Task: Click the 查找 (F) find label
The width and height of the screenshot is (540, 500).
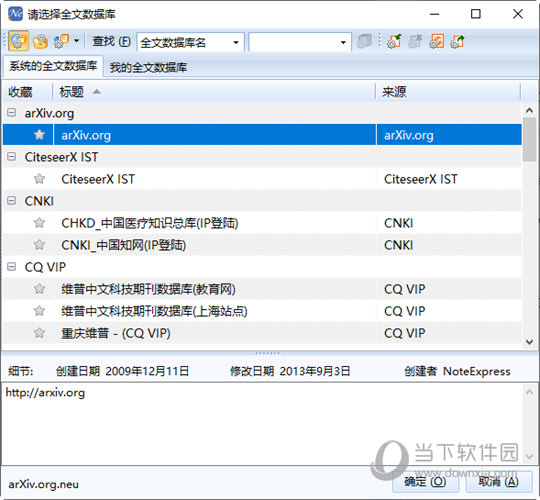Action: (x=112, y=41)
